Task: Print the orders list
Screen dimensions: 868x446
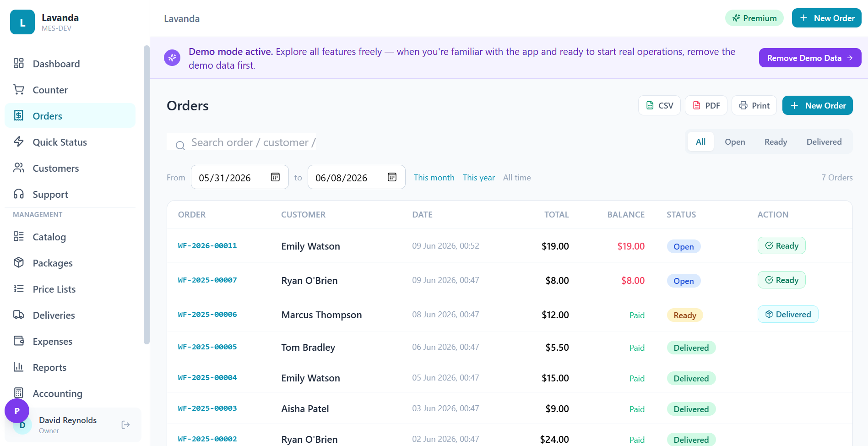Action: [x=754, y=105]
